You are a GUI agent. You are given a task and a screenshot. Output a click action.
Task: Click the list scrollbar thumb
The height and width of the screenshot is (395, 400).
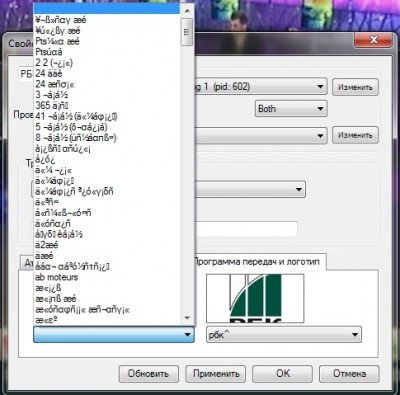pyautogui.click(x=187, y=32)
